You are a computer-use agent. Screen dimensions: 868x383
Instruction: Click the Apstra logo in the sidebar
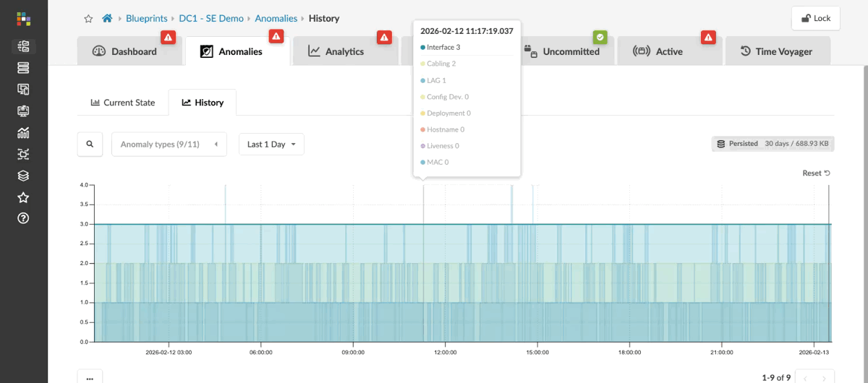24,19
